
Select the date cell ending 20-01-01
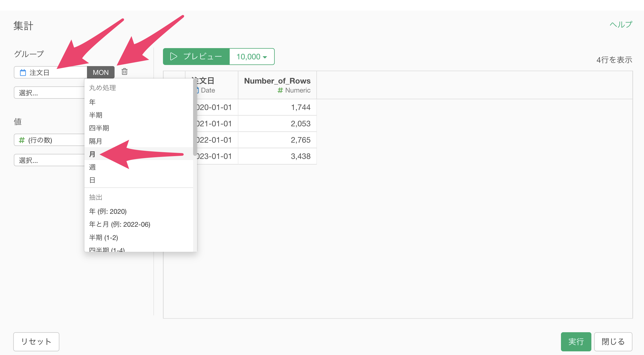point(217,107)
